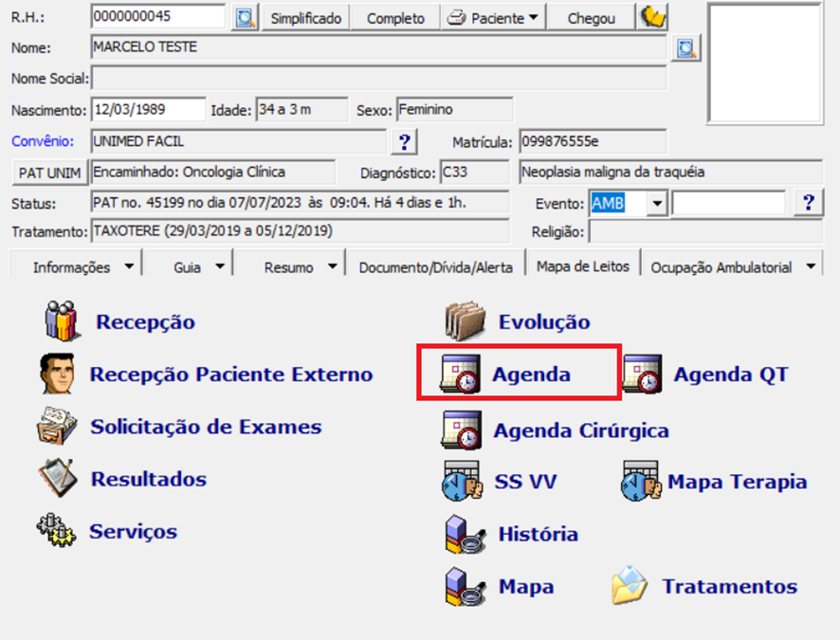The width and height of the screenshot is (840, 640).
Task: Click the Matrícula field
Action: (x=593, y=141)
